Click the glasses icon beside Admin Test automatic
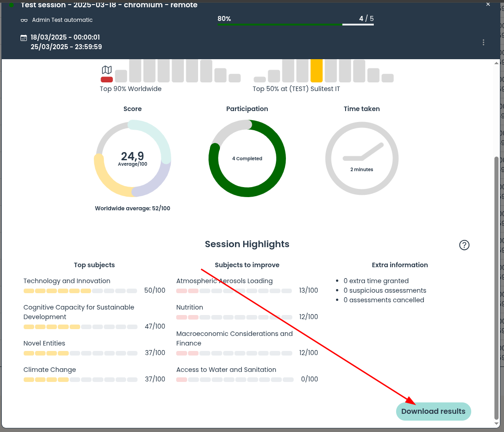The width and height of the screenshot is (504, 432). tap(24, 20)
